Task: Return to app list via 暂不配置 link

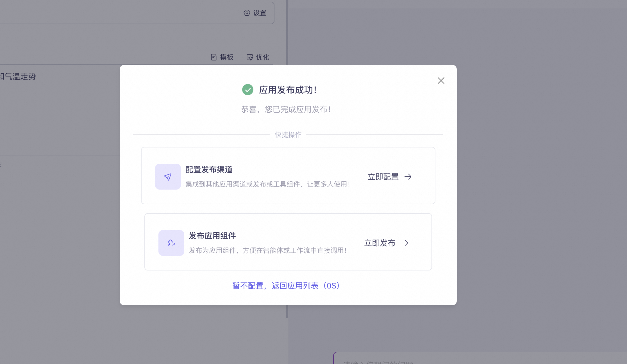Action: [287, 286]
